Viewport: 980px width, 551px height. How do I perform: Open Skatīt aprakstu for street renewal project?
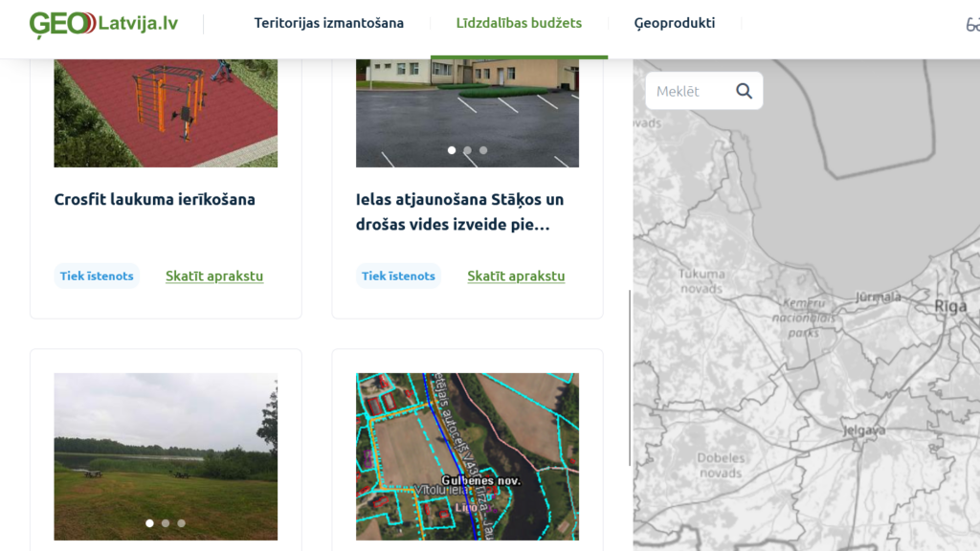click(x=516, y=275)
